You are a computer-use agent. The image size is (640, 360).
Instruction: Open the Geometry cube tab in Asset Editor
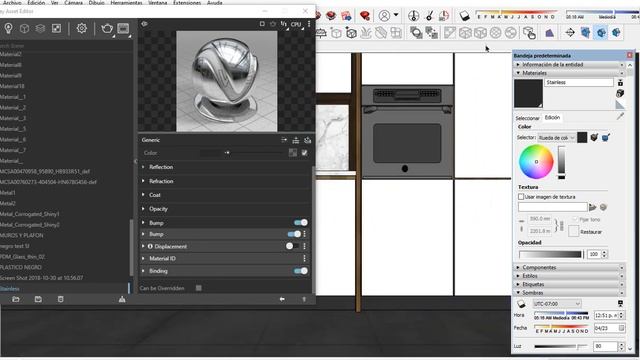pyautogui.click(x=24, y=28)
